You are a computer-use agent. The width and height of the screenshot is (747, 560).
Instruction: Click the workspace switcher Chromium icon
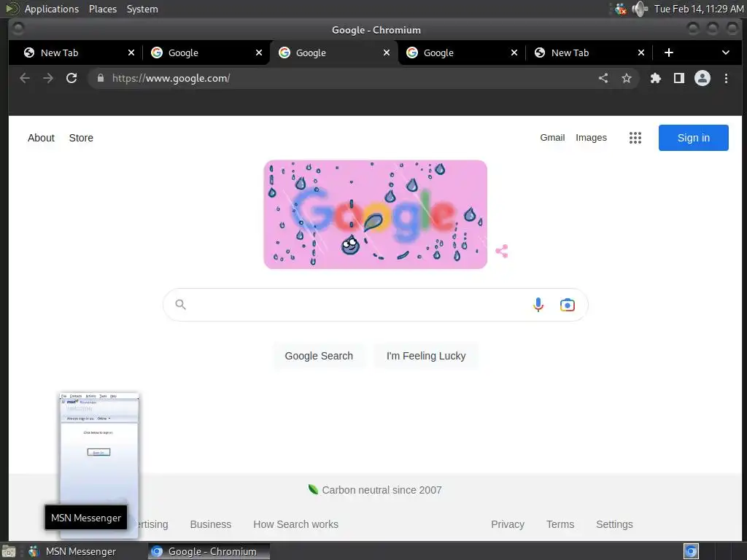click(x=691, y=551)
